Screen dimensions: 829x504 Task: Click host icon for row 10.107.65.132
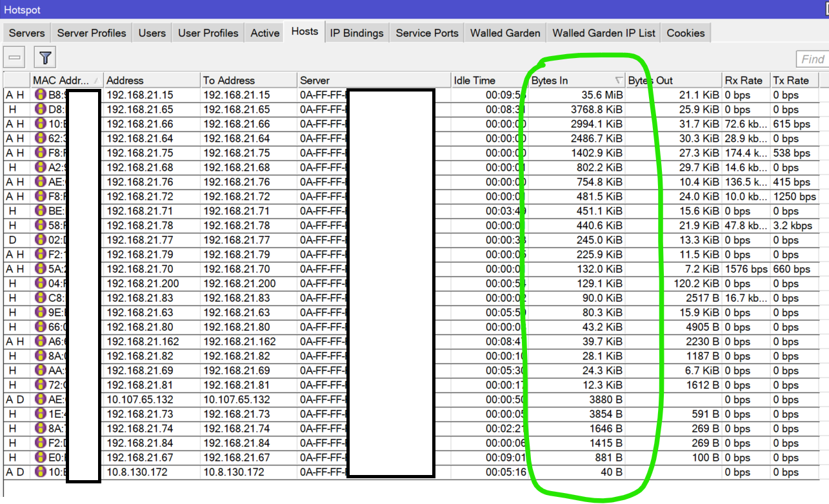coord(40,400)
